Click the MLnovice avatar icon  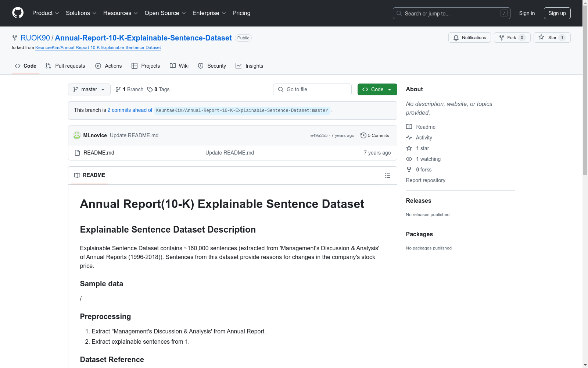[x=77, y=135]
